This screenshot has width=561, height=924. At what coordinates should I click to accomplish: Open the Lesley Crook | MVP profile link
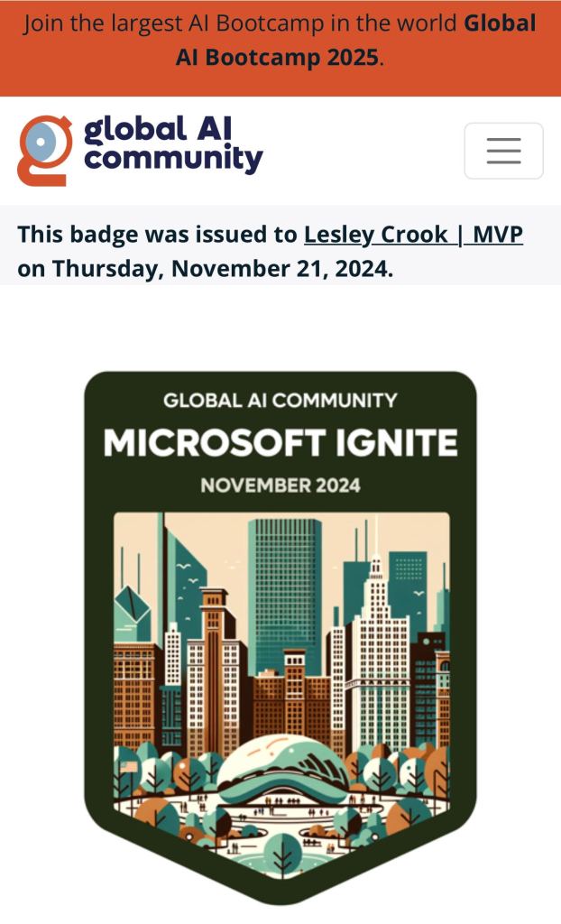click(x=413, y=235)
